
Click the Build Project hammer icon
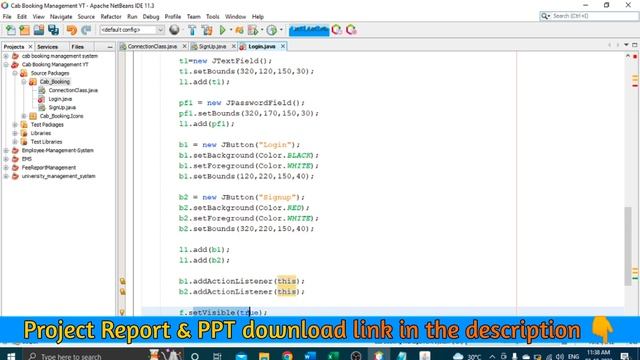click(x=192, y=30)
